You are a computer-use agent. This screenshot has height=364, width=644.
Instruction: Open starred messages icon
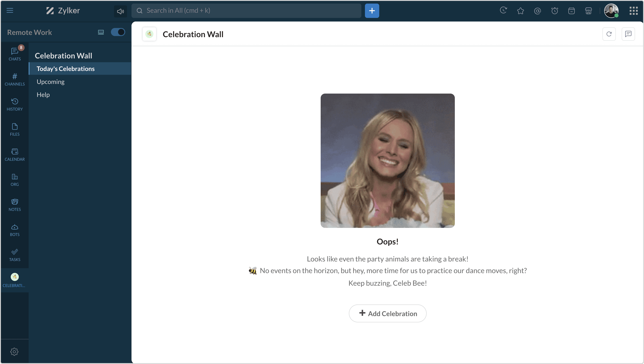pyautogui.click(x=520, y=11)
